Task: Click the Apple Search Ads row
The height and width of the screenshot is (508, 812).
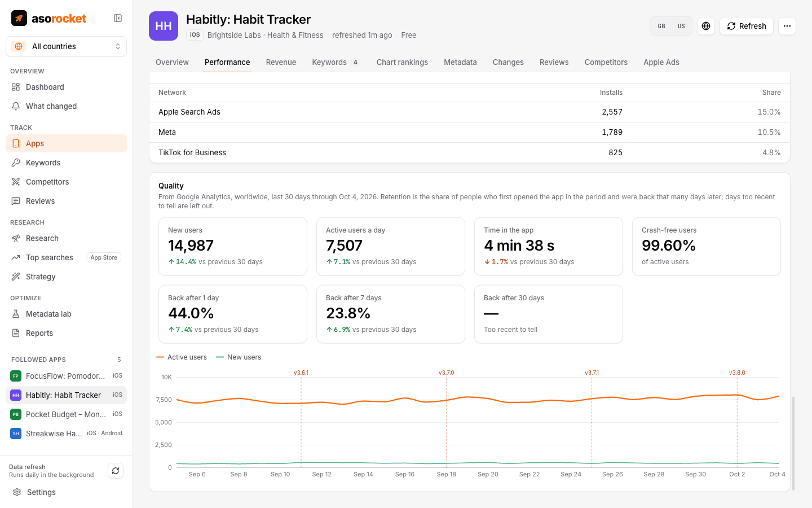Action: 469,112
